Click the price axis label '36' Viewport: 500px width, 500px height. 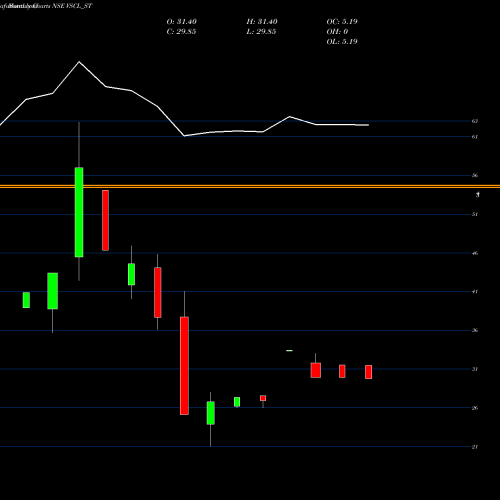pyautogui.click(x=475, y=330)
